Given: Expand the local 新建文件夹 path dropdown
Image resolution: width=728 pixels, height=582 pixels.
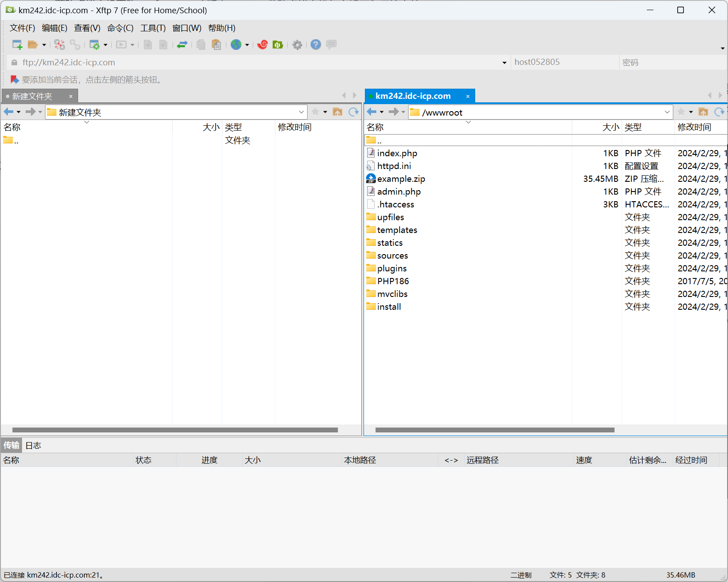Looking at the screenshot, I should click(301, 112).
